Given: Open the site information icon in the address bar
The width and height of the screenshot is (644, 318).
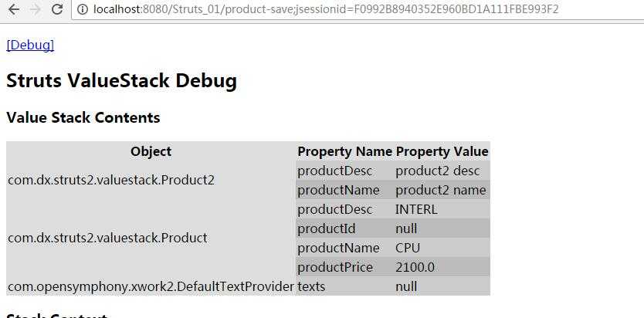Looking at the screenshot, I should (x=83, y=9).
